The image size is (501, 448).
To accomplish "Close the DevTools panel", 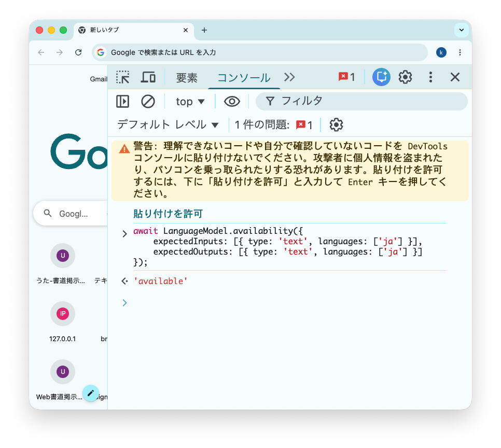I will coord(455,77).
